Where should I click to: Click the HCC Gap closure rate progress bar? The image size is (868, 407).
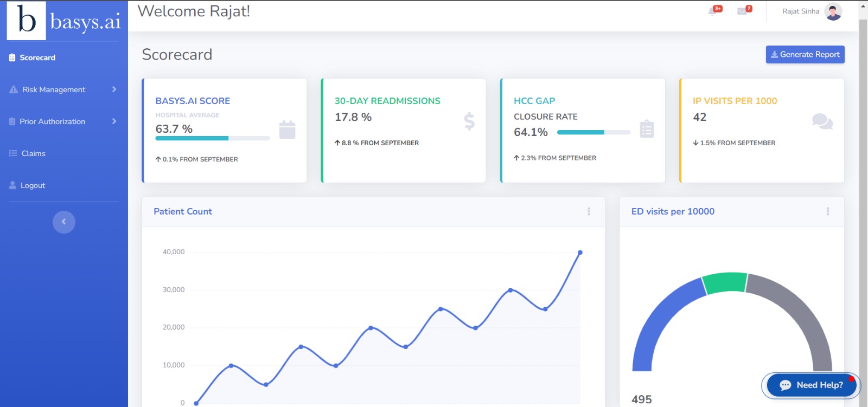click(593, 132)
